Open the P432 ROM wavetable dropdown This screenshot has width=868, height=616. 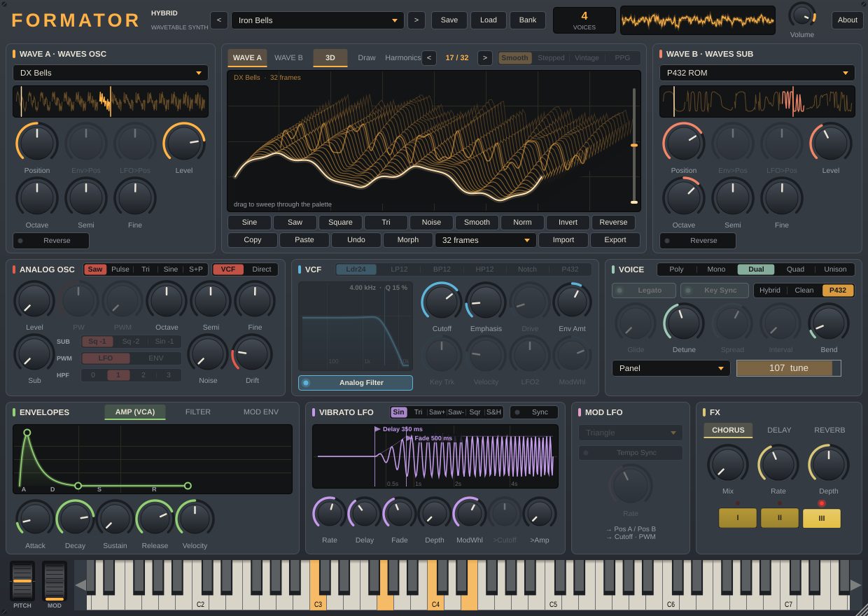757,73
